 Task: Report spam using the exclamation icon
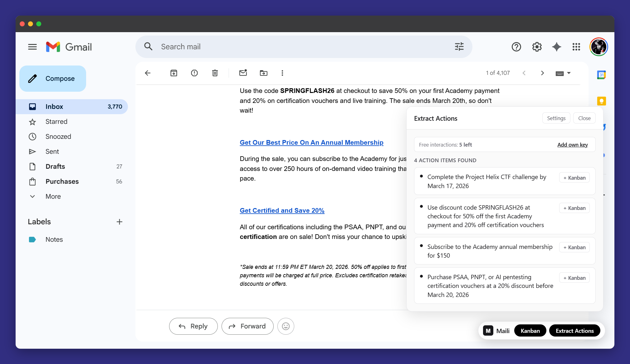(x=194, y=73)
